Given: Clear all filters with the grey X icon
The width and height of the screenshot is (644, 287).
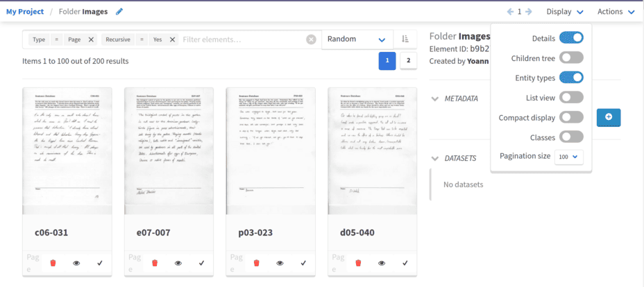Looking at the screenshot, I should point(312,40).
